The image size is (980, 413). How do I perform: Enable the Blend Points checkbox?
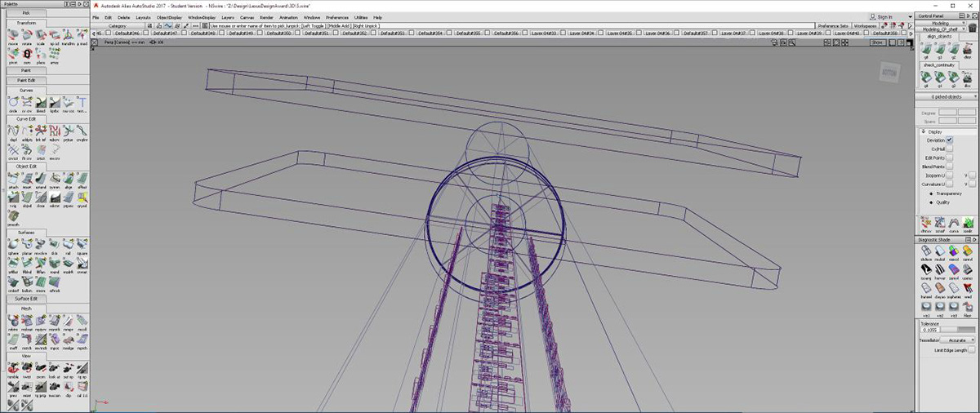(x=949, y=167)
